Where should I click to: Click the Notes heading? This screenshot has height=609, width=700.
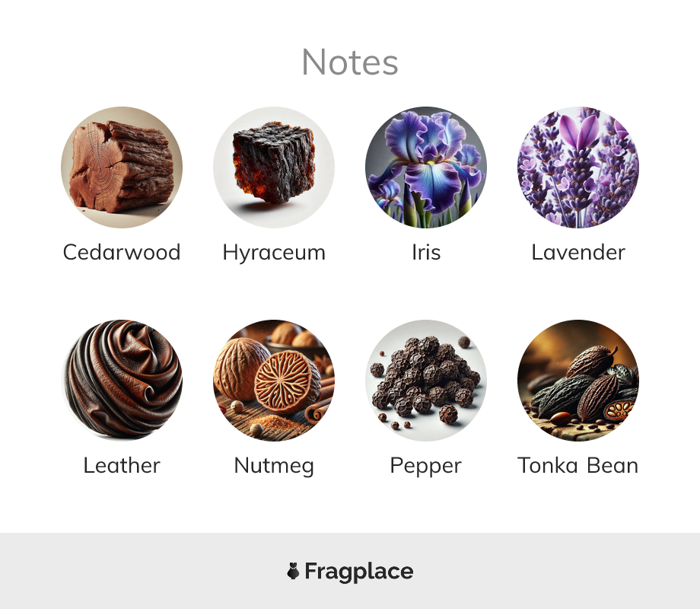(350, 62)
